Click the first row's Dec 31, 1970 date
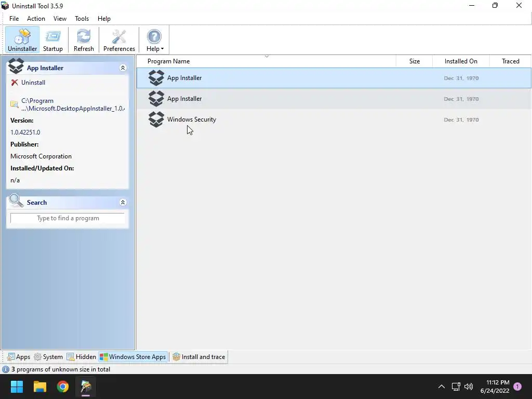The height and width of the screenshot is (399, 532). pos(461,78)
